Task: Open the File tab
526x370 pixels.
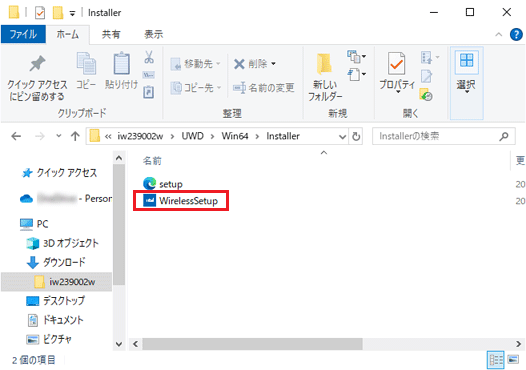Action: tap(23, 34)
